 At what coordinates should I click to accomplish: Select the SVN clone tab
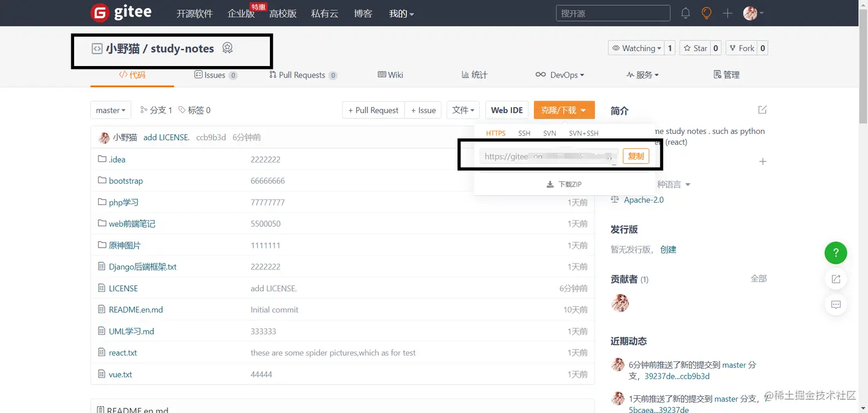click(549, 133)
